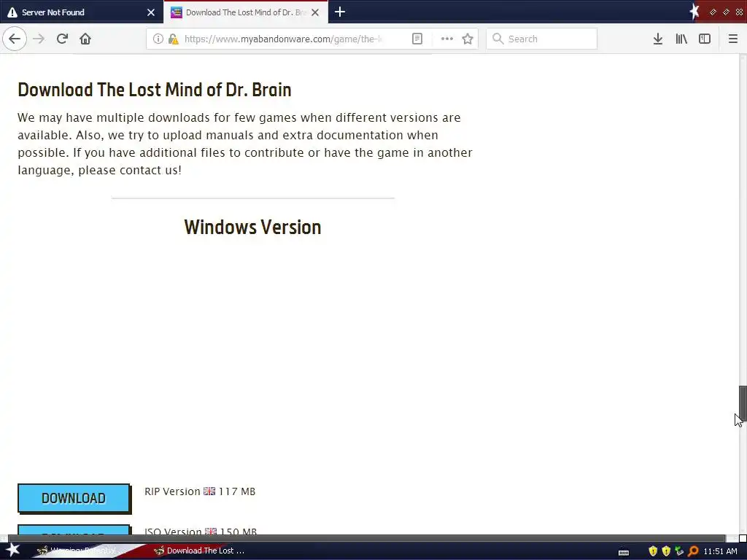747x560 pixels.
Task: Open the Firefox home page
Action: click(x=85, y=39)
